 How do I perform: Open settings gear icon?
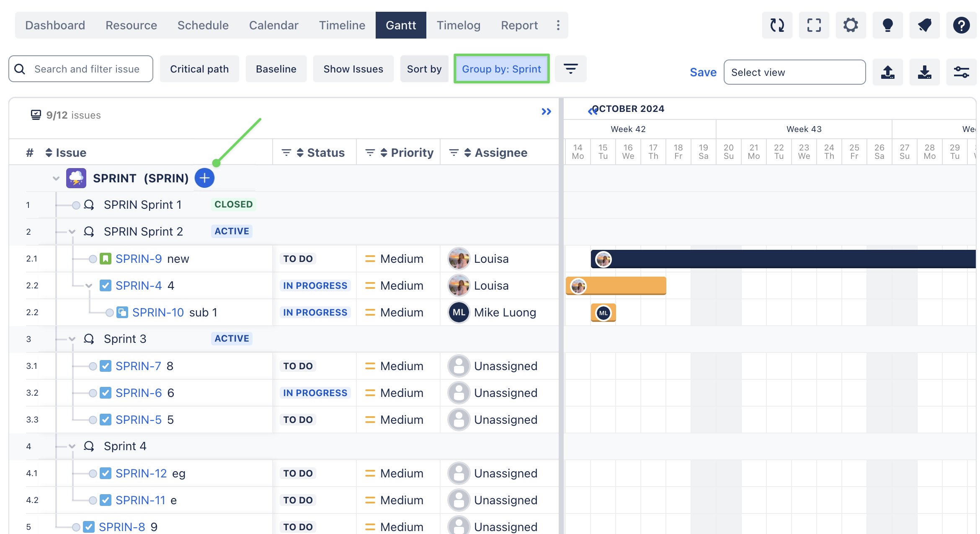point(851,25)
